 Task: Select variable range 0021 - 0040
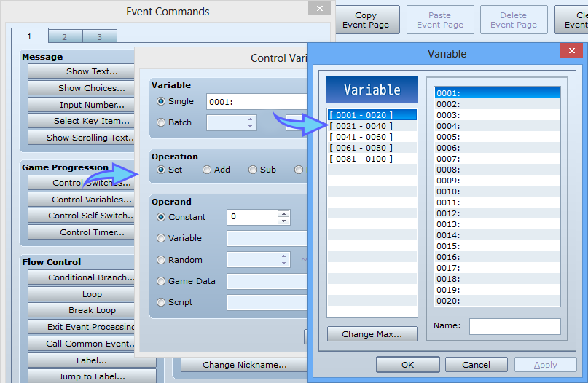tap(361, 126)
